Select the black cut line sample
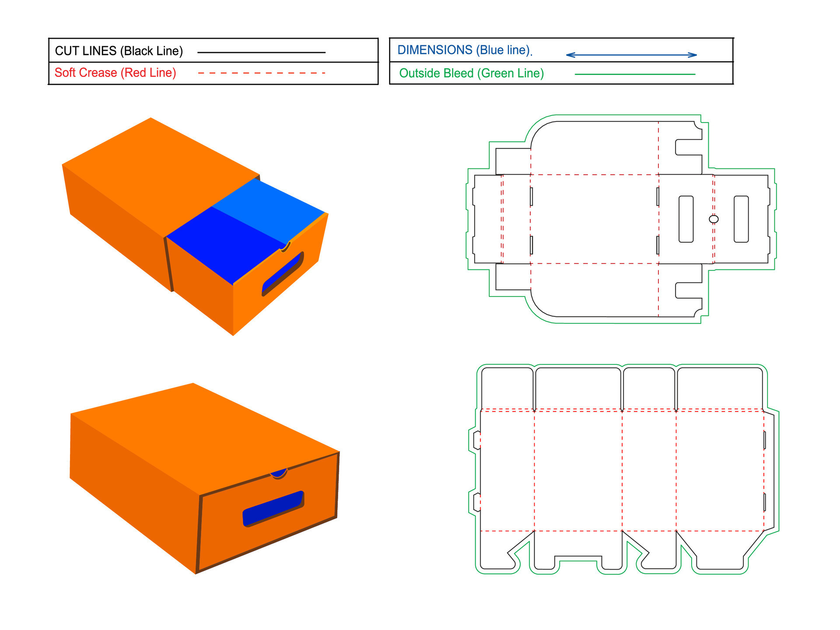The width and height of the screenshot is (840, 630). coord(262,51)
